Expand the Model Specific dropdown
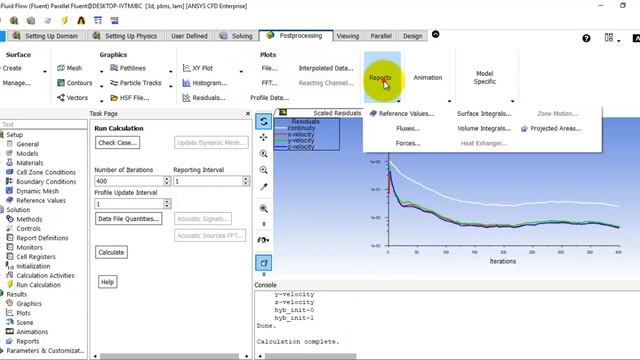 [x=512, y=101]
